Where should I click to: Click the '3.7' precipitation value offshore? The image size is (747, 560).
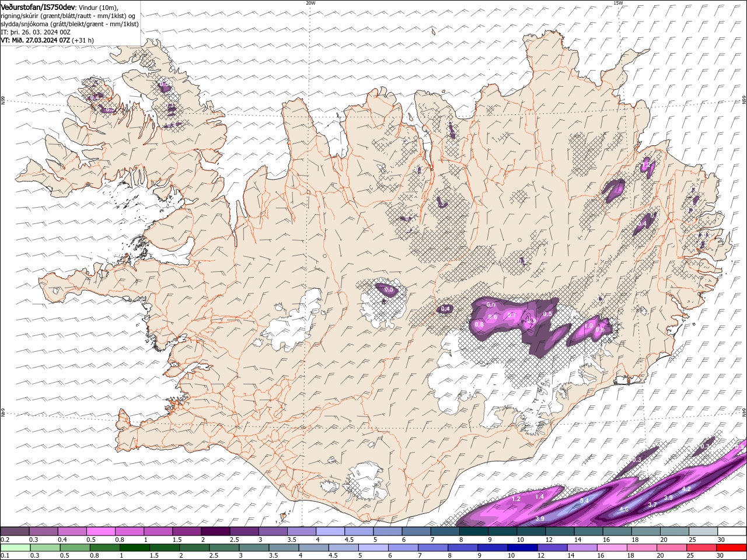point(652,504)
